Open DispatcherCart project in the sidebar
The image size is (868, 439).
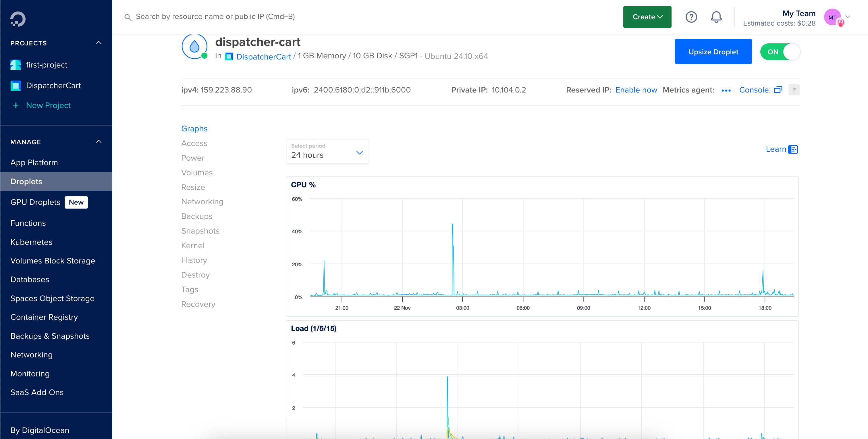pos(53,86)
